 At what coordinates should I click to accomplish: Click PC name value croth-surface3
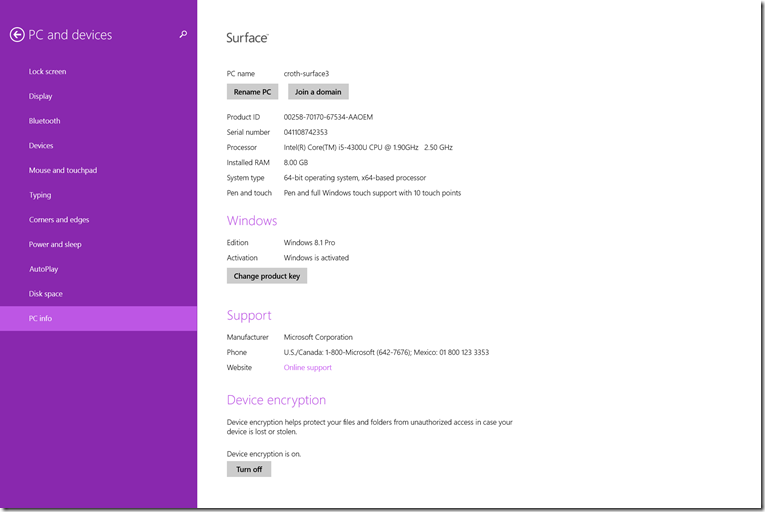[x=306, y=74]
